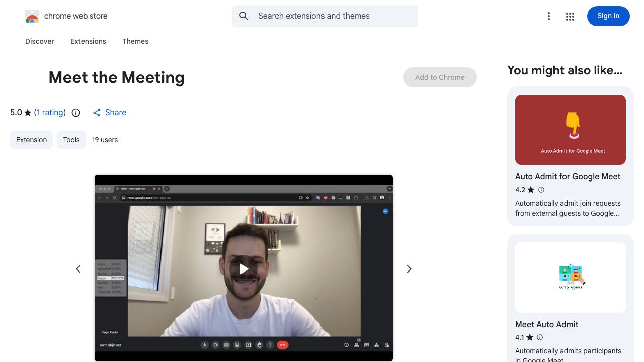This screenshot has width=644, height=362.
Task: Open Meet Auto Admit thumbnail image
Action: point(571,278)
